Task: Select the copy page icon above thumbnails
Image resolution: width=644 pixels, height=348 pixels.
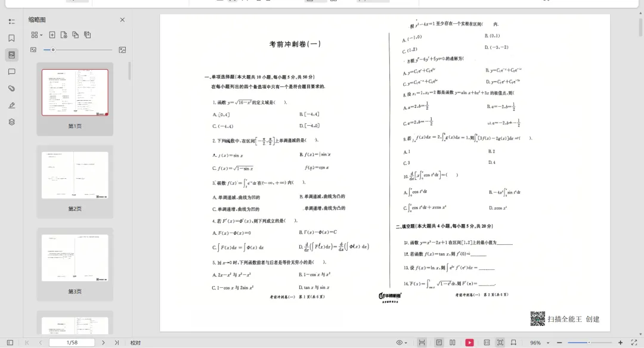Action: (x=76, y=35)
